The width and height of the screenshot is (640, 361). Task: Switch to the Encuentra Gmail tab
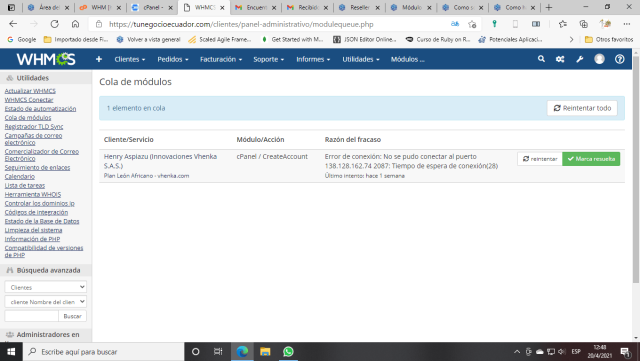pyautogui.click(x=256, y=7)
